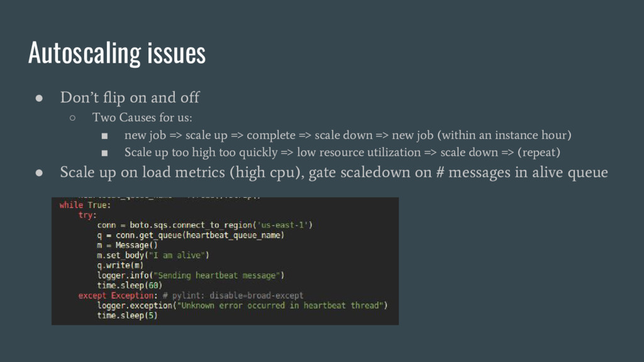644x362 pixels.
Task: Click the 'while True:' code line
Action: [85, 205]
